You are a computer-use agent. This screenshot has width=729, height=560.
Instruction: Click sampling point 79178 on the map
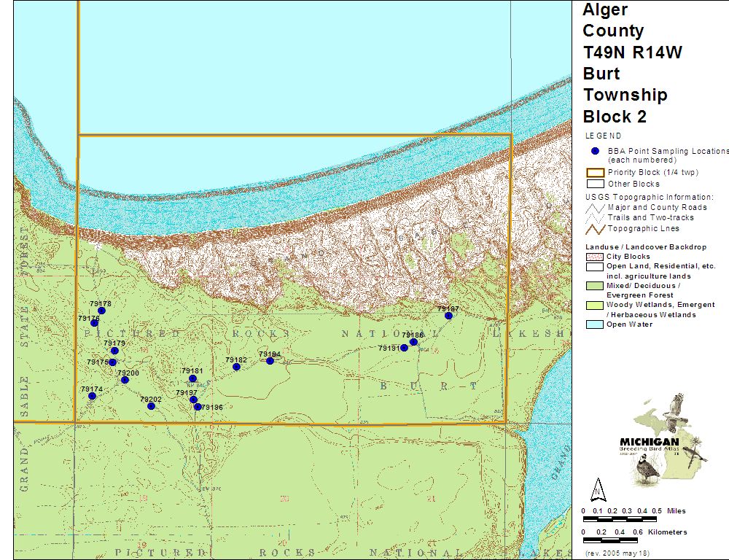pyautogui.click(x=102, y=311)
